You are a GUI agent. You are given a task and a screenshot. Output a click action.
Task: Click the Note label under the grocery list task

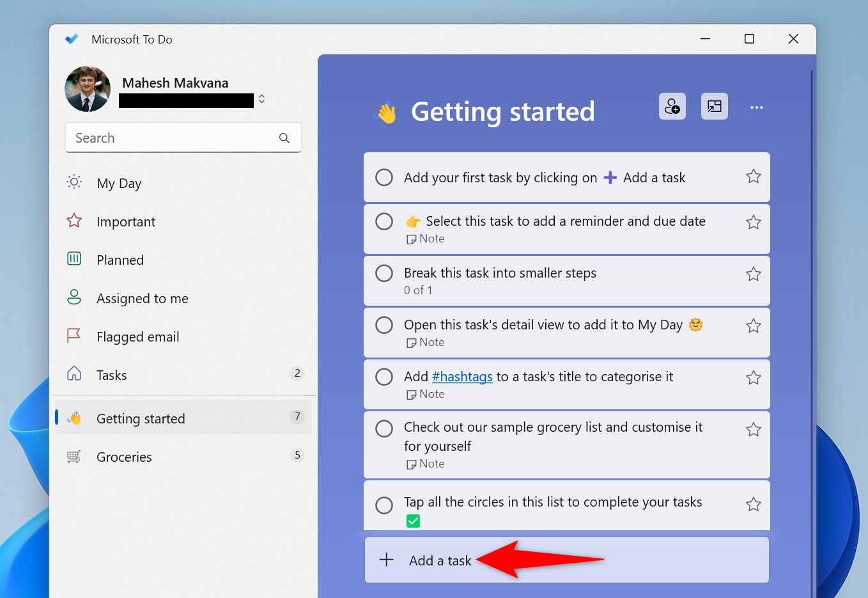426,464
